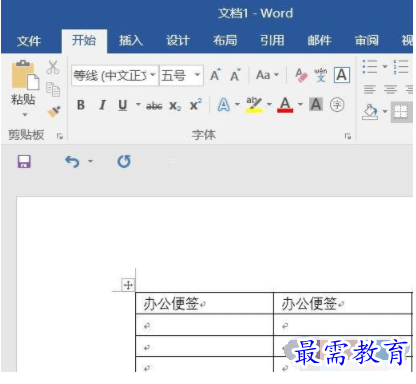Expand the font name dropdown arrow

coord(153,75)
